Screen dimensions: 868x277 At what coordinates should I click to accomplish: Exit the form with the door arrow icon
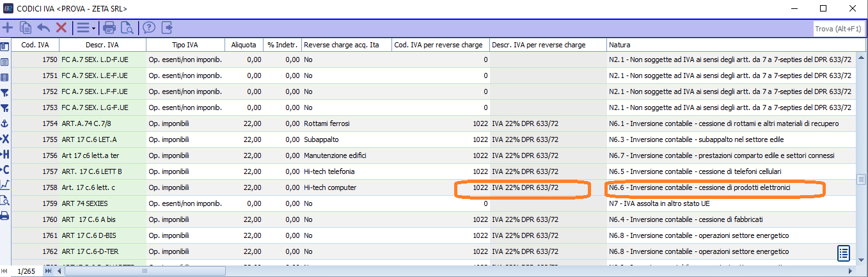(167, 28)
